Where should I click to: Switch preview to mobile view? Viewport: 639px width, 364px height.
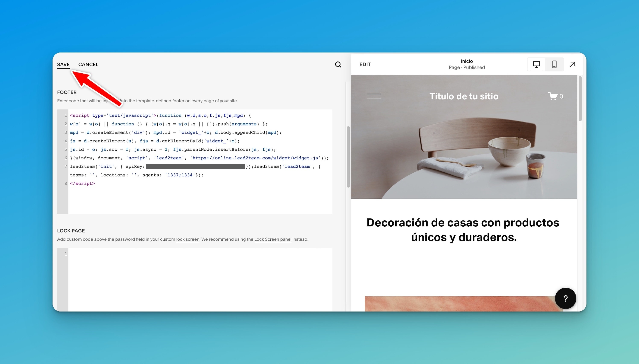tap(554, 64)
